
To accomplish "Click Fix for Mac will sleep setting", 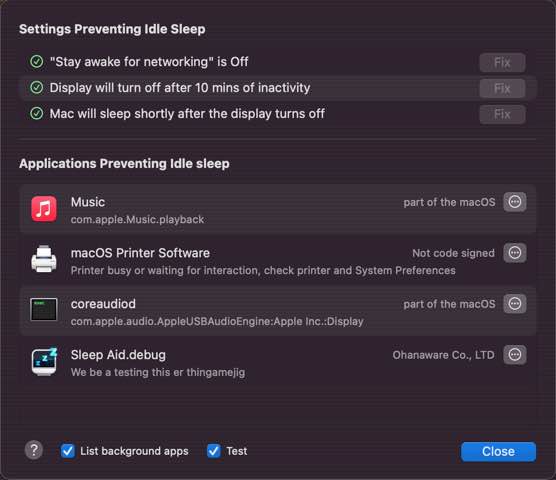I will (502, 115).
